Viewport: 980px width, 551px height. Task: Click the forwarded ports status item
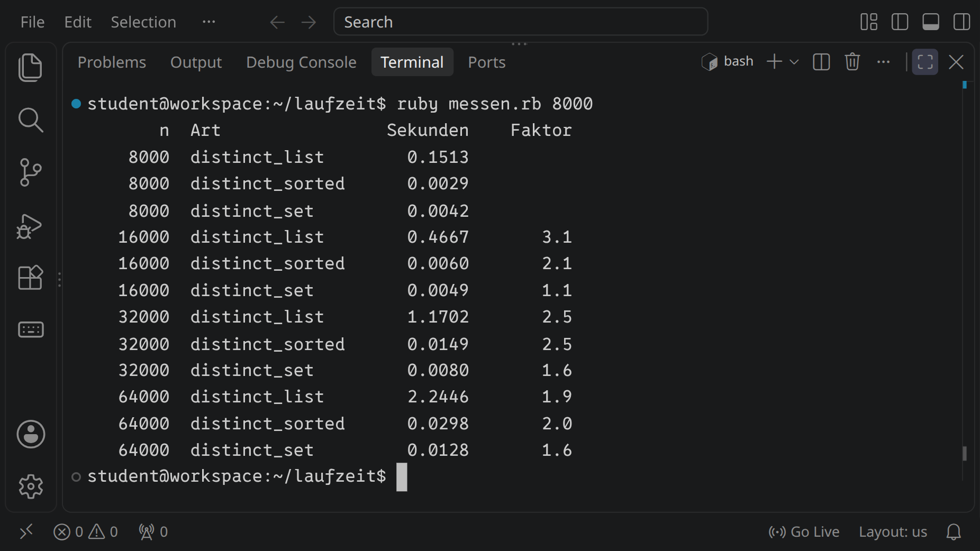point(153,531)
